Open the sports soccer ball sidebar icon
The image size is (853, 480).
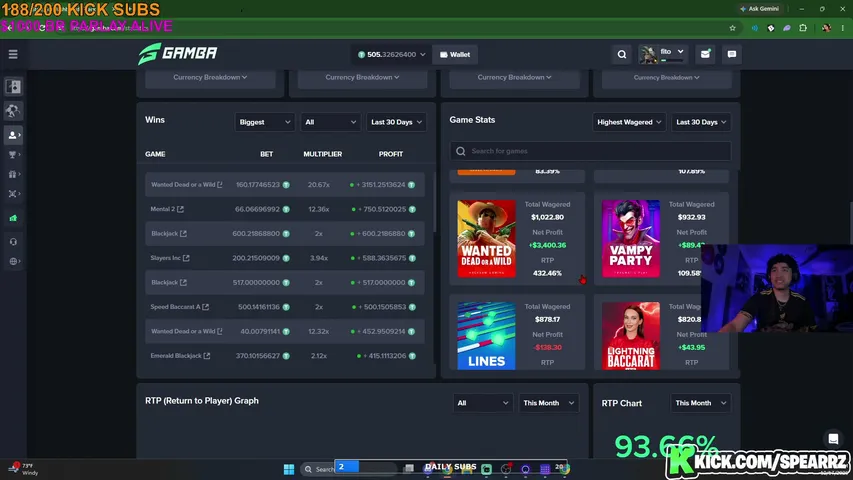(x=13, y=110)
